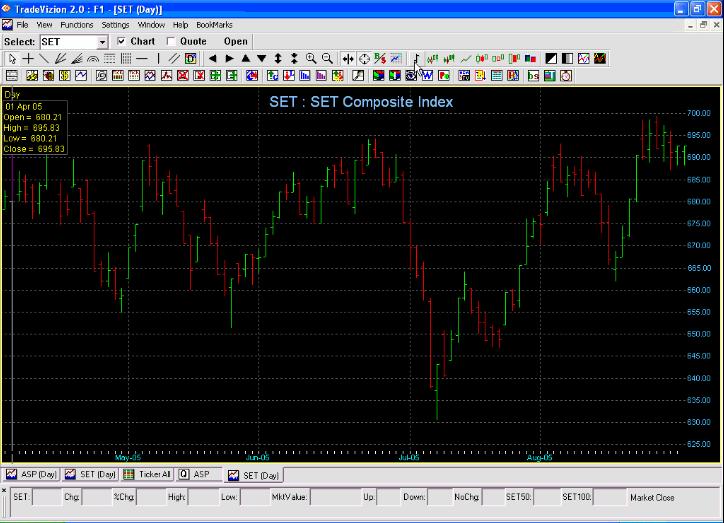The width and height of the screenshot is (724, 523).
Task: Click the 'Jul-05' date axis label
Action: pos(409,457)
